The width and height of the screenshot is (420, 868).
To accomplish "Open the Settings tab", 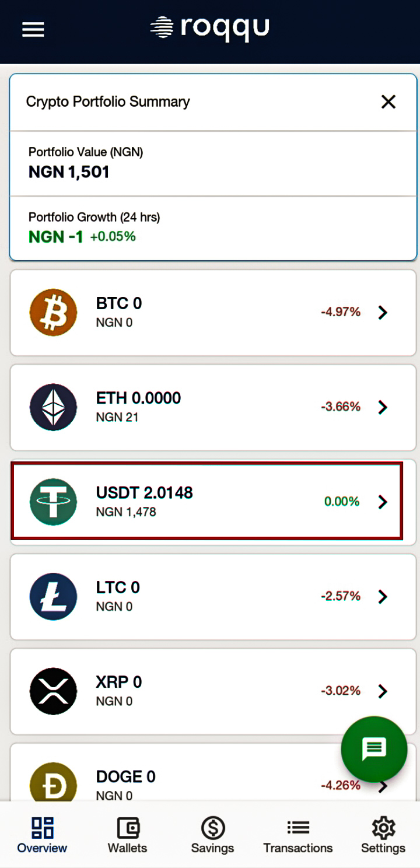I will 383,835.
